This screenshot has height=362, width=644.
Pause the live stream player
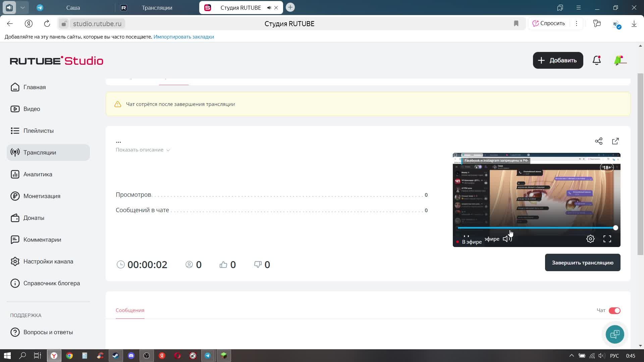(466, 237)
